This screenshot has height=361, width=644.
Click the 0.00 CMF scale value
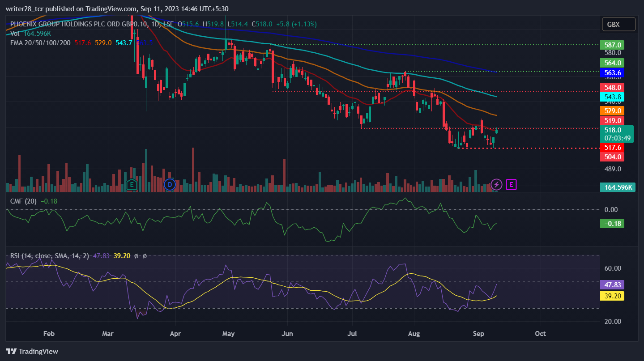[611, 209]
